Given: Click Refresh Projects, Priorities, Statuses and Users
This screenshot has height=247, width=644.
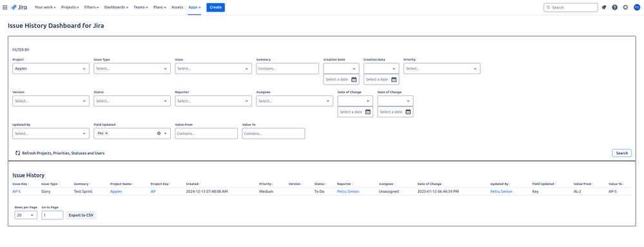Looking at the screenshot, I should point(63,153).
